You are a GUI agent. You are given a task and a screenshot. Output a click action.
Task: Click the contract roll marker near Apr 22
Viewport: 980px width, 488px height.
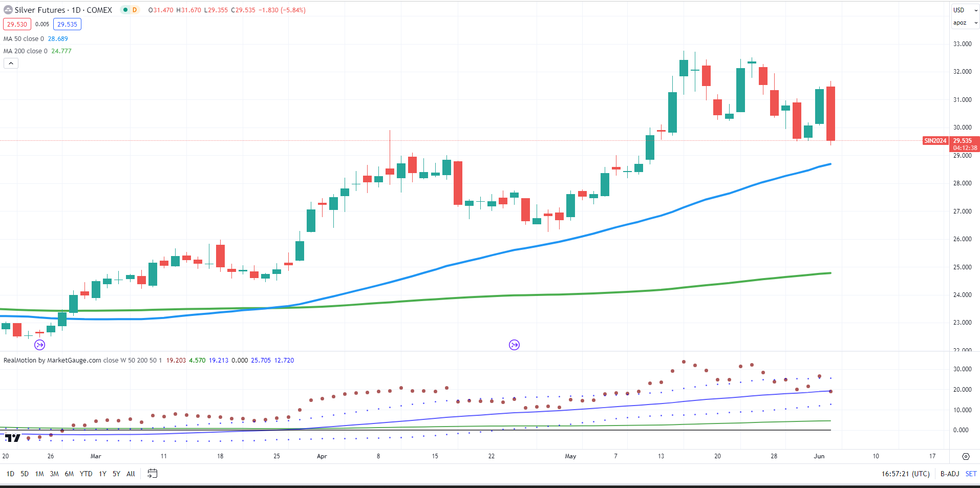[514, 345]
